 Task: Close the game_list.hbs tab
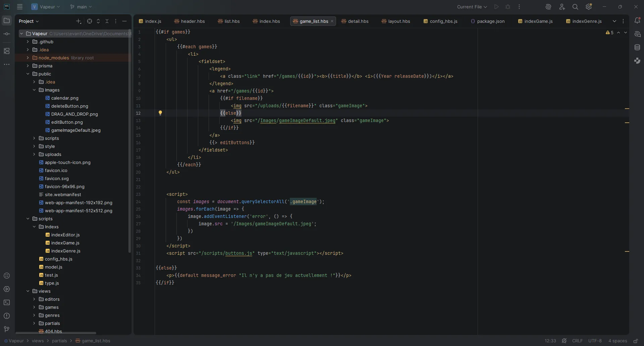(332, 21)
